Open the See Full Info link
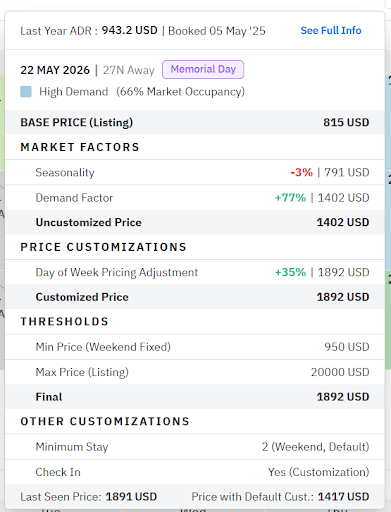 click(331, 30)
